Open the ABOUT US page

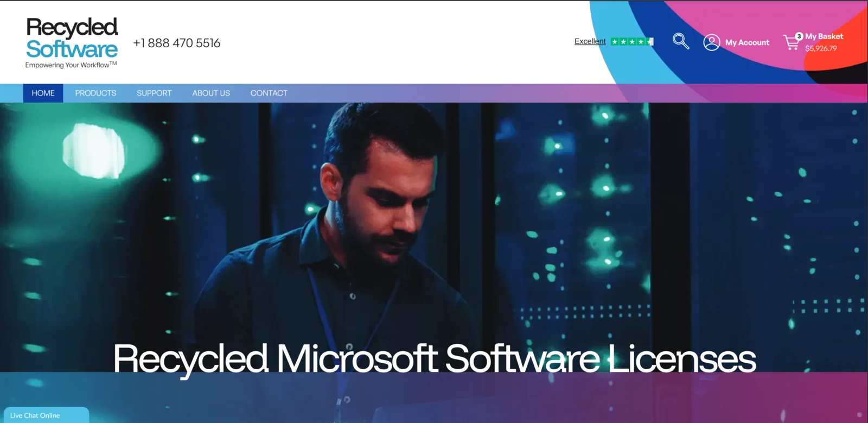(211, 93)
